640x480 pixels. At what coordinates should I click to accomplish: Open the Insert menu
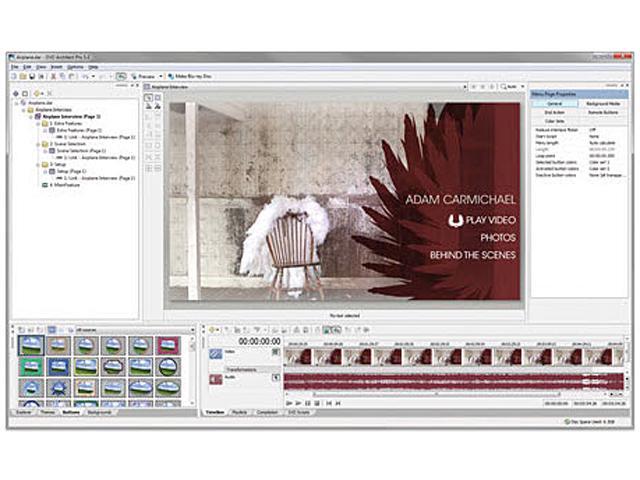[x=58, y=67]
